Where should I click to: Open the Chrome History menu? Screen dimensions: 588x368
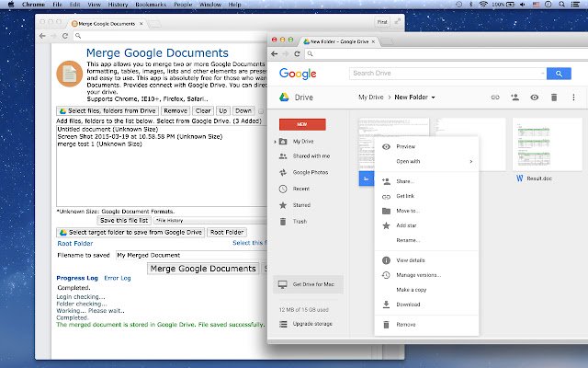[118, 5]
